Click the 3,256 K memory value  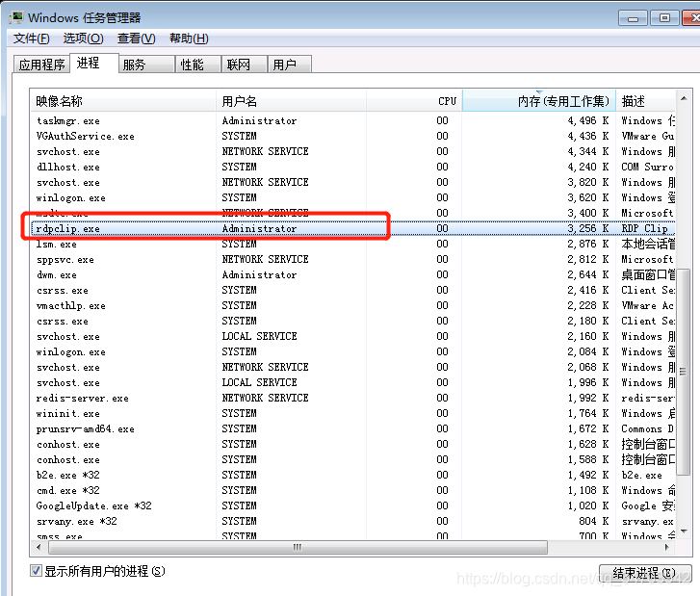point(588,228)
